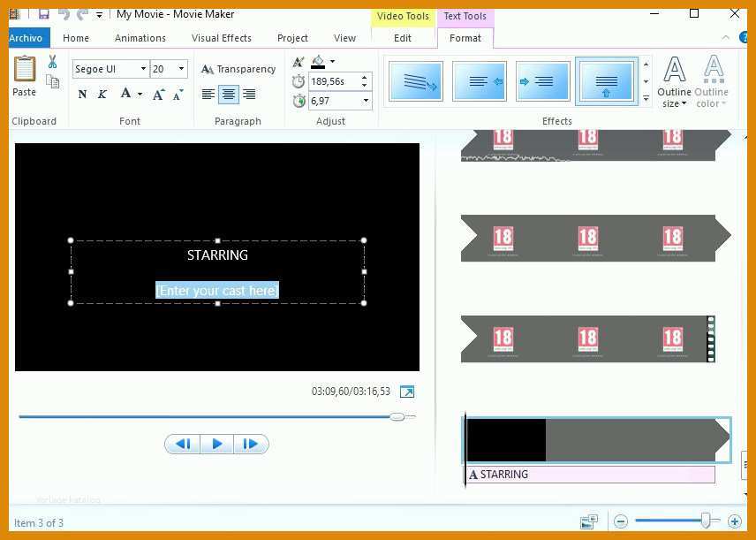Click the thumbnail size icon in status bar

click(589, 521)
